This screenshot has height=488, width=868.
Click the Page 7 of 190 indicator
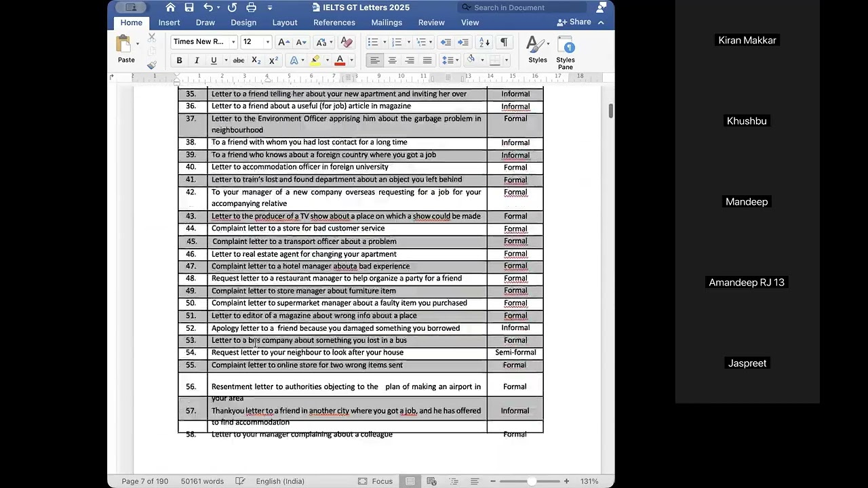click(x=145, y=481)
